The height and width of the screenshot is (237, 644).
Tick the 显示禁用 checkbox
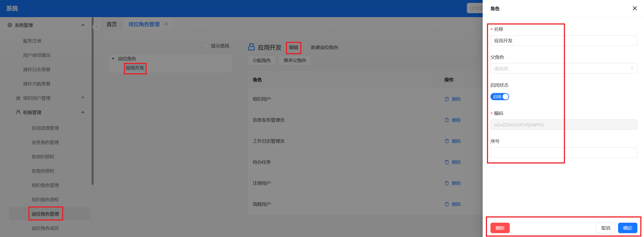point(206,46)
